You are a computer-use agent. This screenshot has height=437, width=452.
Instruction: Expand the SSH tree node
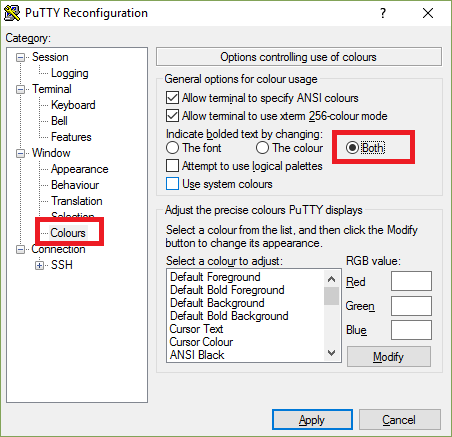pos(40,266)
